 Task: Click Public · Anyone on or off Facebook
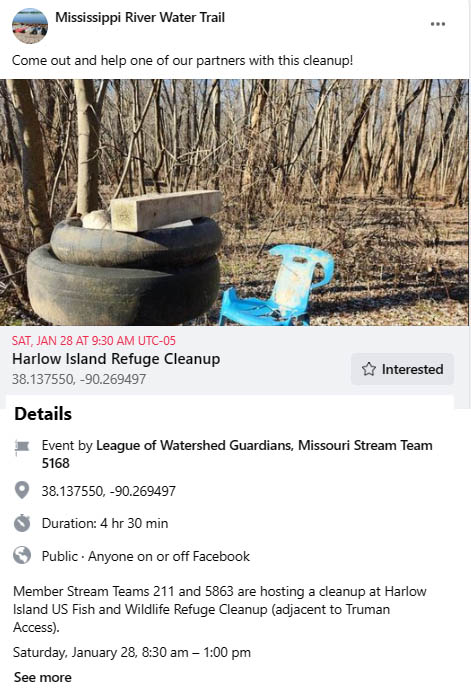[x=146, y=556]
